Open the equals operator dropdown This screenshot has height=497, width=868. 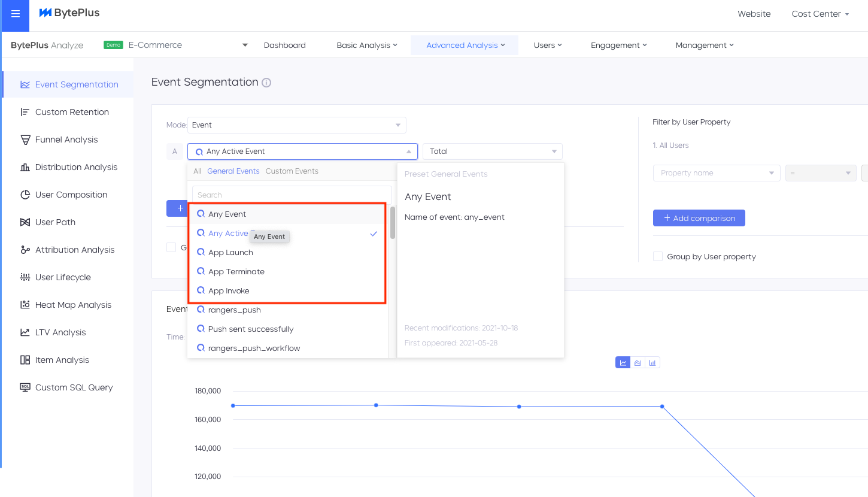[x=821, y=173]
